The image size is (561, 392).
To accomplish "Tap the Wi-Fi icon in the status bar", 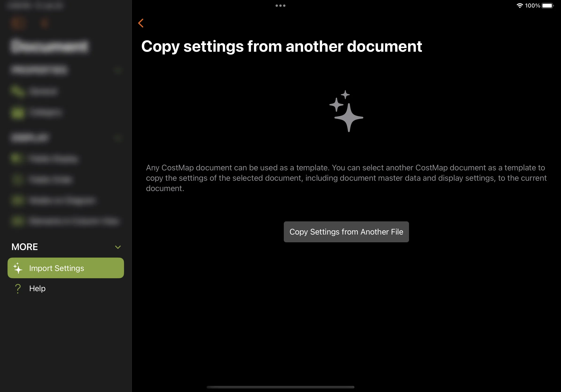I will pyautogui.click(x=520, y=5).
